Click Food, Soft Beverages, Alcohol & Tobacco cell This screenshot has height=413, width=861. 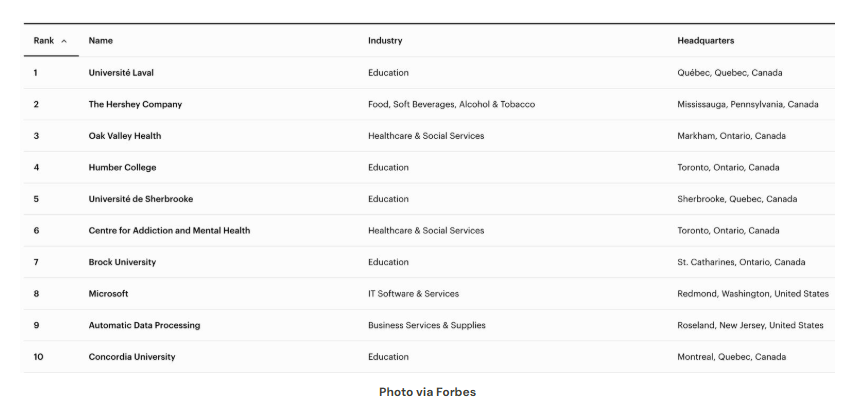pyautogui.click(x=451, y=104)
